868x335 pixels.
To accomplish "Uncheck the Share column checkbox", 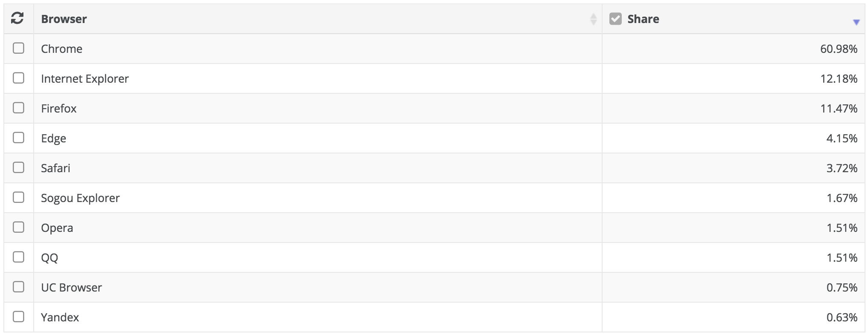I will pos(615,19).
